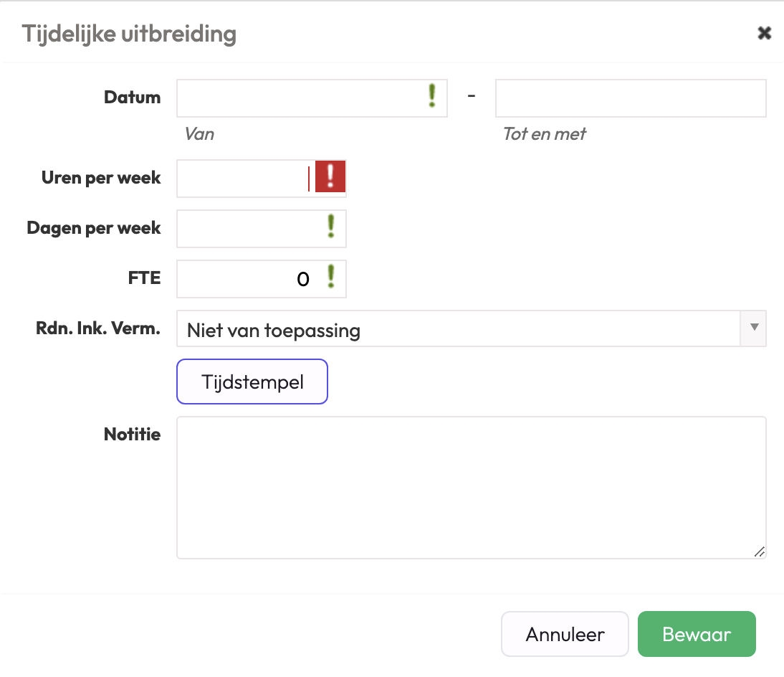Image resolution: width=784 pixels, height=677 pixels.
Task: Click the resize handle of the Notitie box
Action: [759, 551]
